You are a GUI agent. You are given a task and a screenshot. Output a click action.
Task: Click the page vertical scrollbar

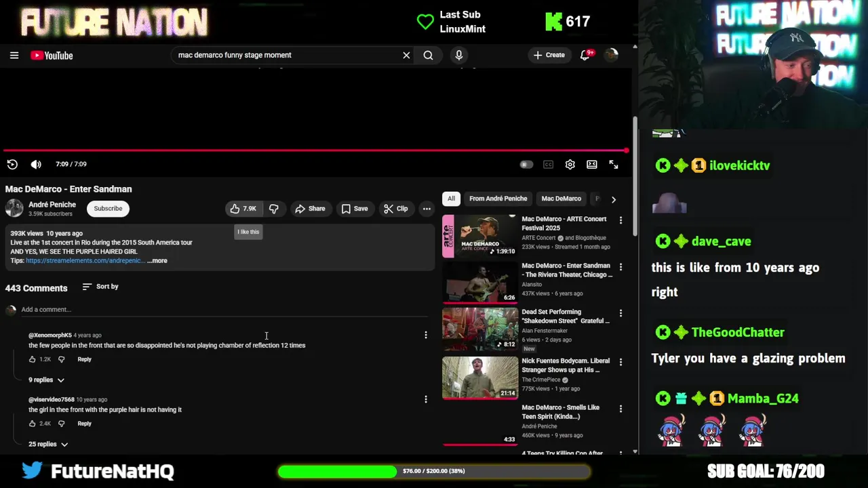pyautogui.click(x=635, y=176)
